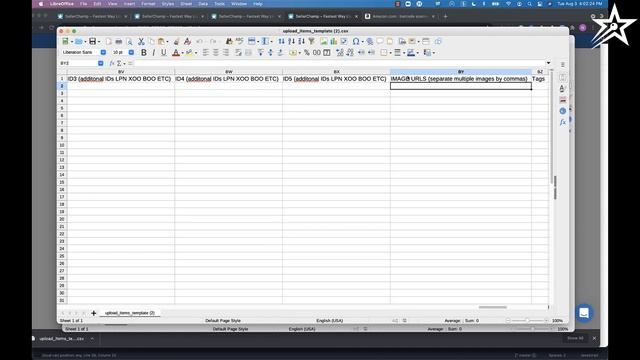
Task: Click the zoom slider in the status bar
Action: point(527,321)
